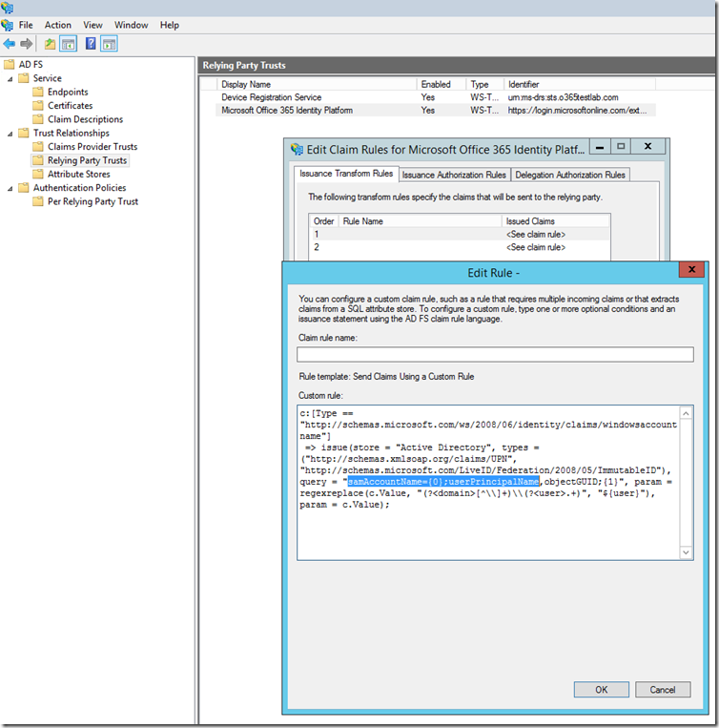Maximize the Edit Claim Rules window
719x728 pixels.
point(621,147)
